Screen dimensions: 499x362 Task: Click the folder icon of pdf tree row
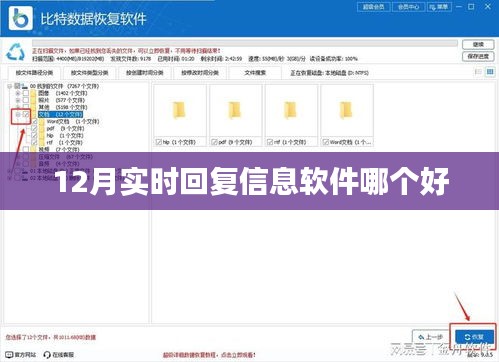(42, 128)
